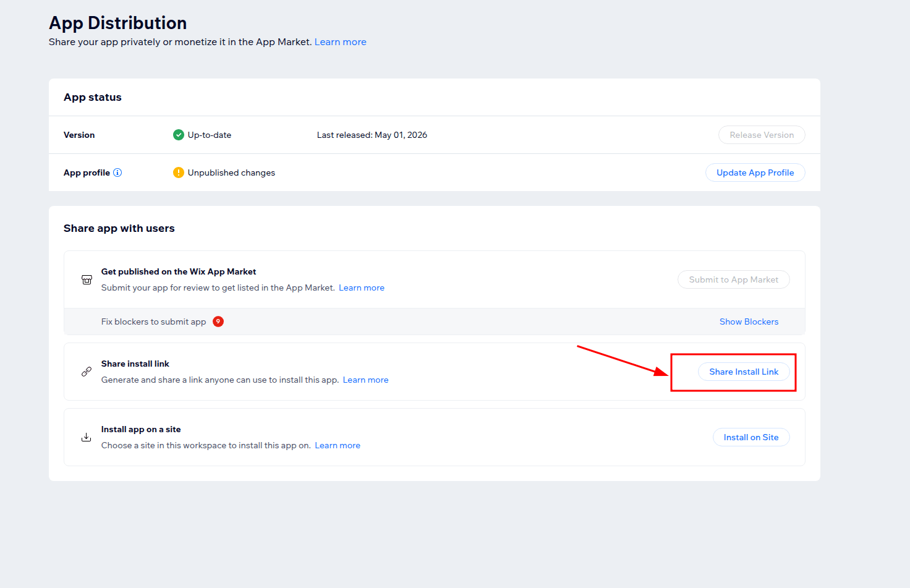
Task: Click Update App Profile button
Action: tap(755, 173)
